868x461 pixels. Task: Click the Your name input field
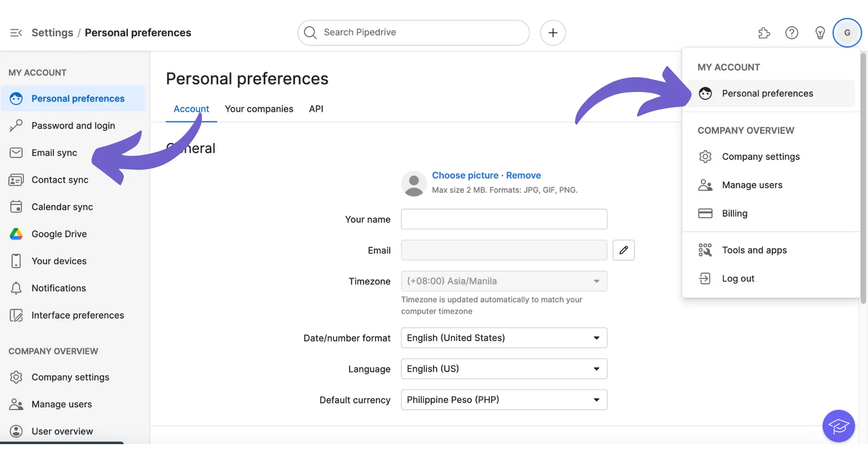pyautogui.click(x=504, y=219)
